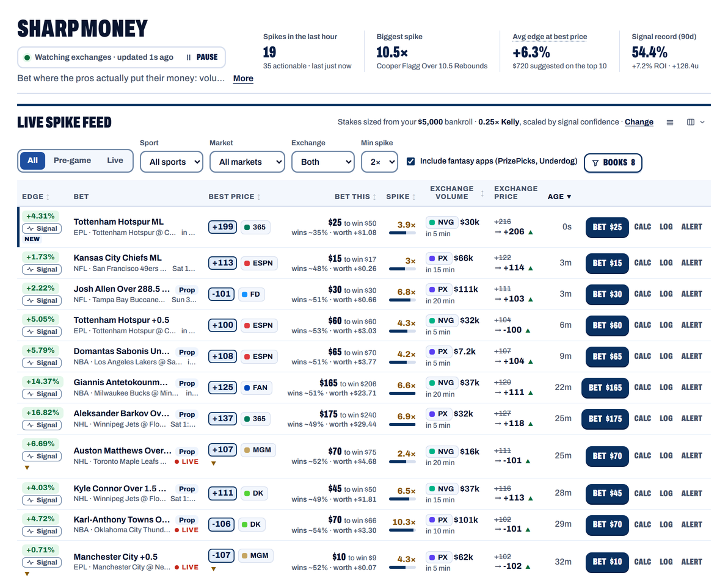Expand more prices under Auston Matthews +107
728x578 pixels.
pos(213,463)
